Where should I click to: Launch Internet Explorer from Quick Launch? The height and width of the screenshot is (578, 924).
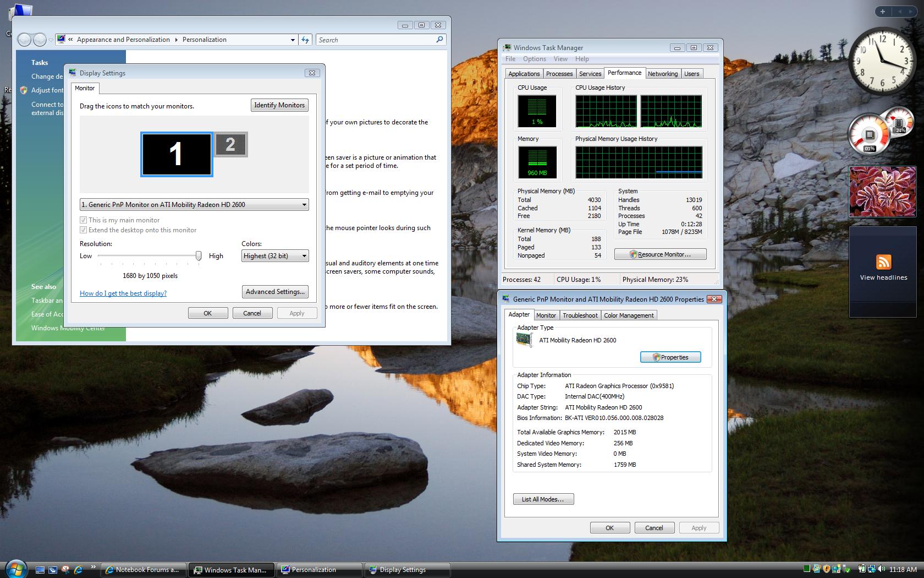[x=78, y=570]
